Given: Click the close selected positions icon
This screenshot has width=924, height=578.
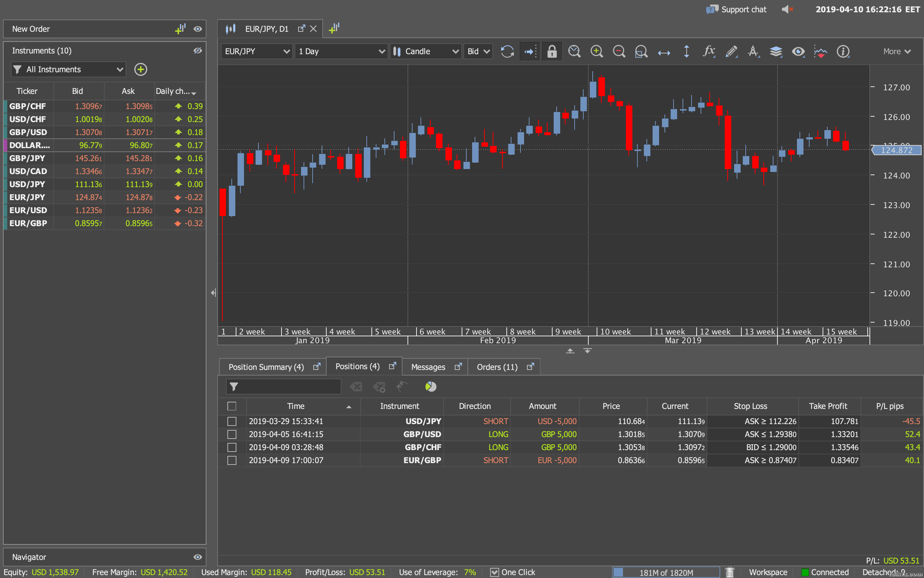Looking at the screenshot, I should [x=356, y=387].
